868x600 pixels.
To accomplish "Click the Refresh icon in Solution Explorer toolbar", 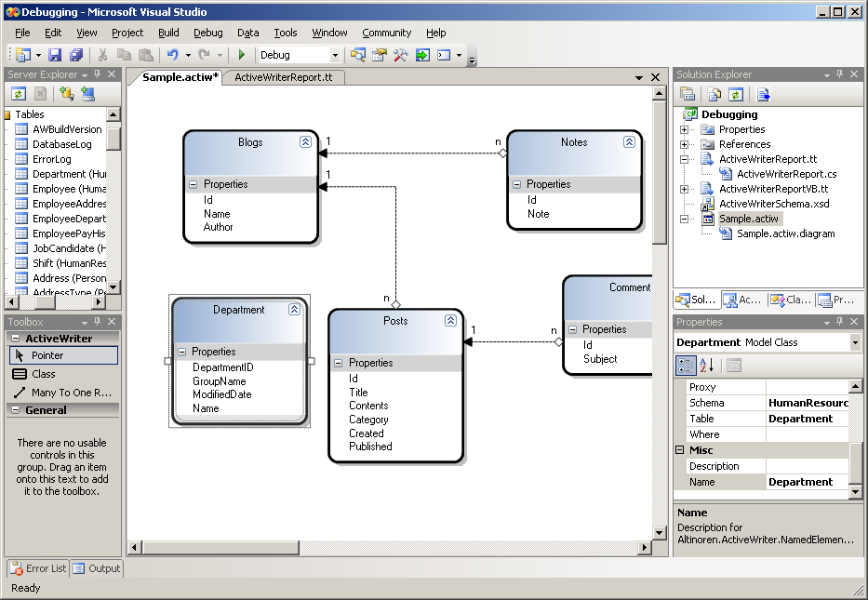I will [735, 95].
